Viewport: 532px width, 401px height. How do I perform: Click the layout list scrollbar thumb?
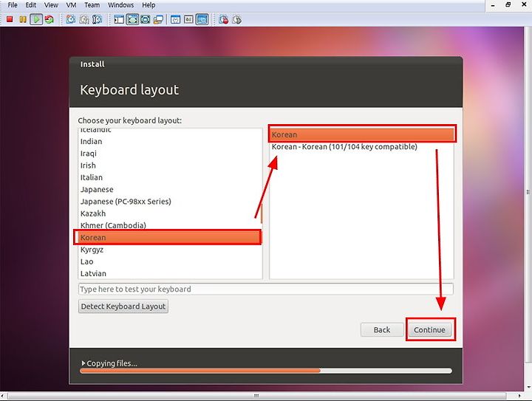tap(262, 213)
